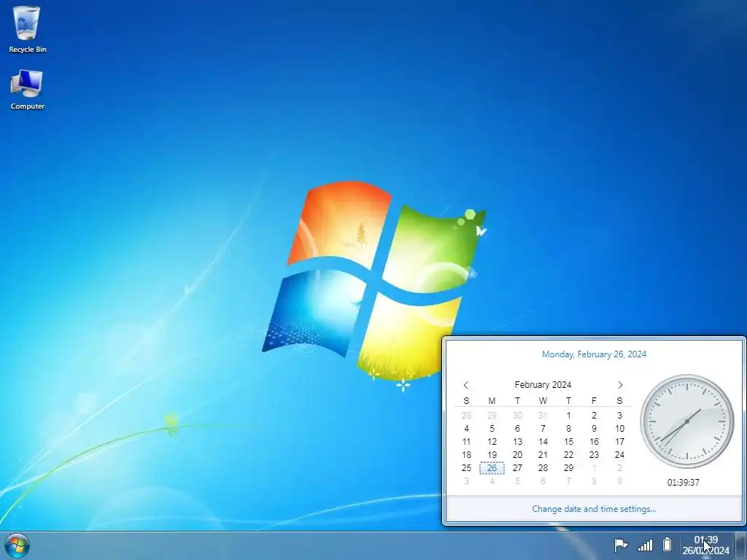This screenshot has height=560, width=747.
Task: Select February 29 in the calendar
Action: tap(568, 468)
